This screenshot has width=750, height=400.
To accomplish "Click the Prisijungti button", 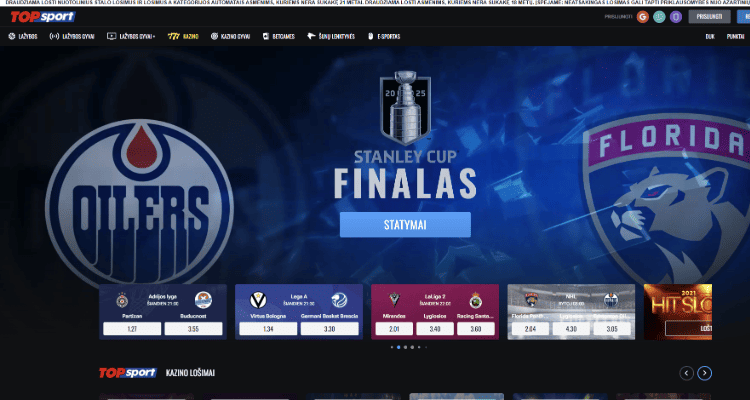I will [x=709, y=17].
